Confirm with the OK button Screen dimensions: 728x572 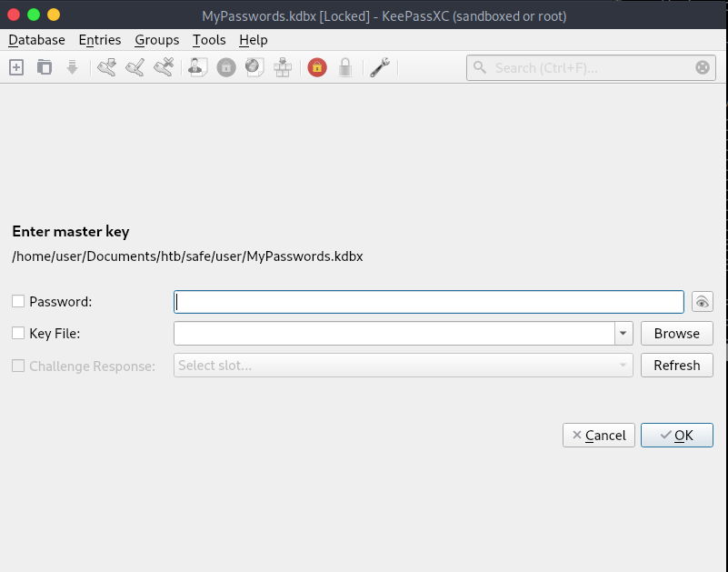(x=676, y=436)
